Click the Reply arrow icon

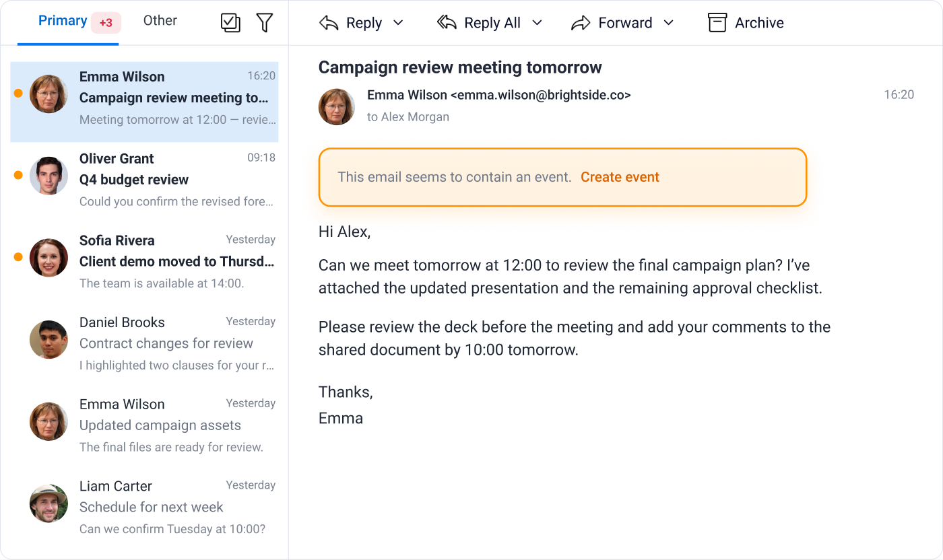(329, 23)
